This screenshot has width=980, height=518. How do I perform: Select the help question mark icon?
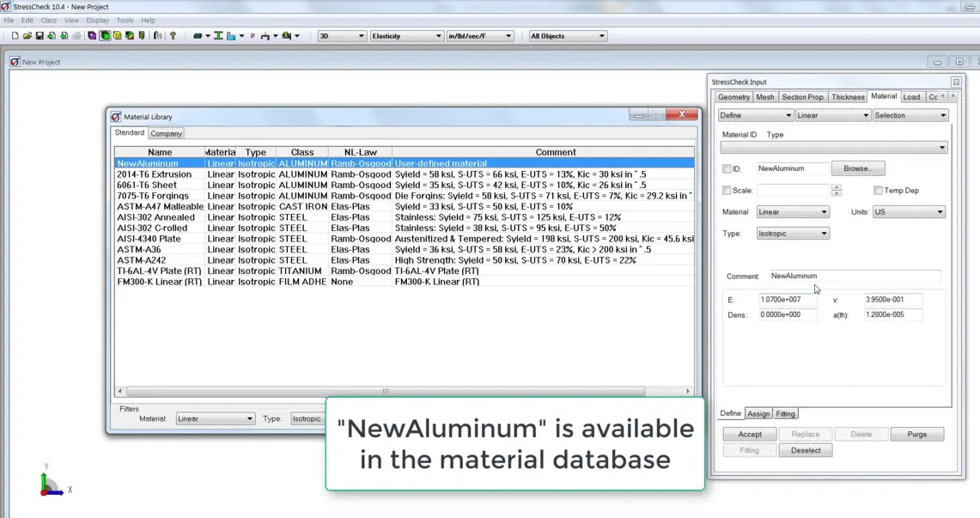coord(172,35)
